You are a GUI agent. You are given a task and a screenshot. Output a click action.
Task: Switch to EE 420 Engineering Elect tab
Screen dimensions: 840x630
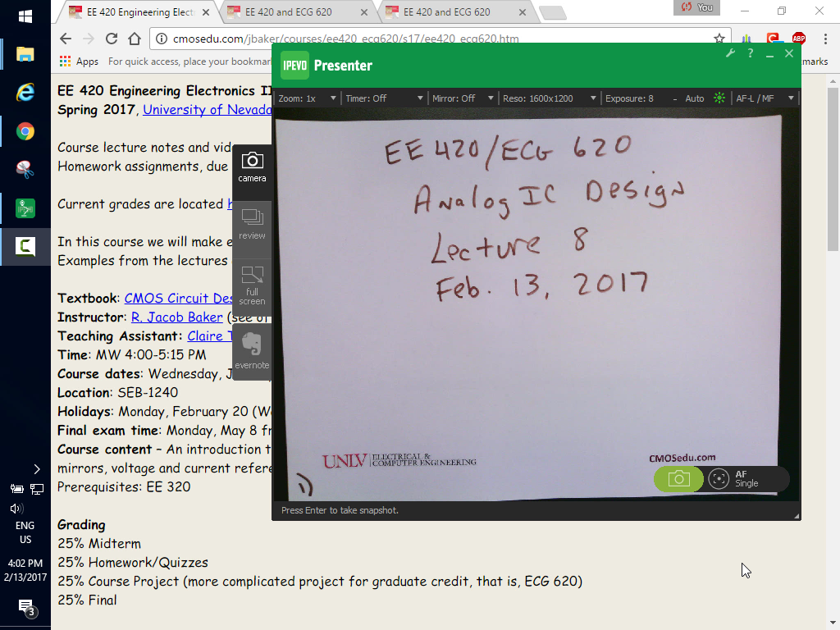point(139,11)
